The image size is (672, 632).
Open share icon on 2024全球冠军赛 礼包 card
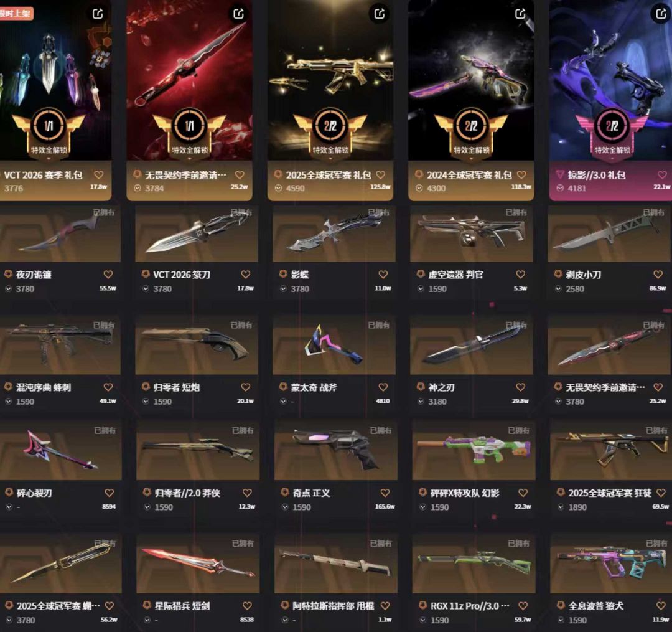click(520, 14)
